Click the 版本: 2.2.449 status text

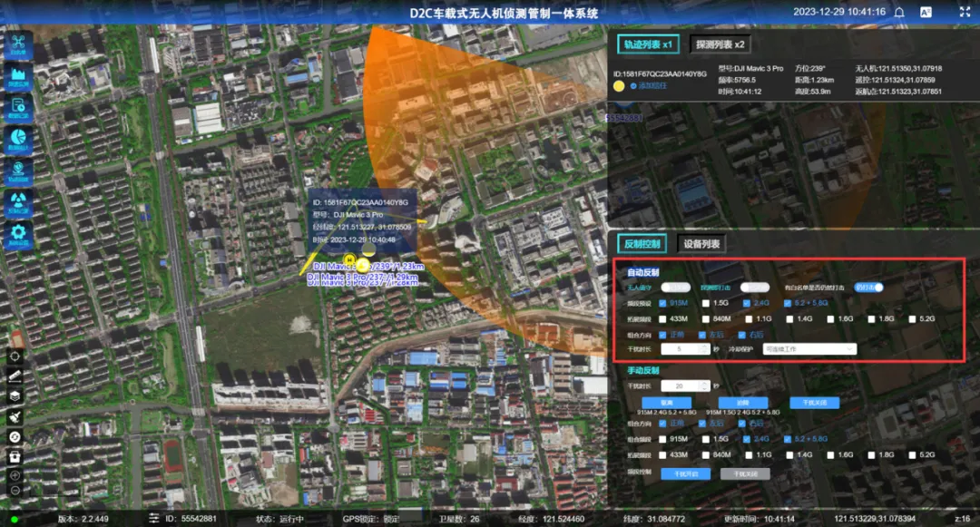tap(83, 519)
